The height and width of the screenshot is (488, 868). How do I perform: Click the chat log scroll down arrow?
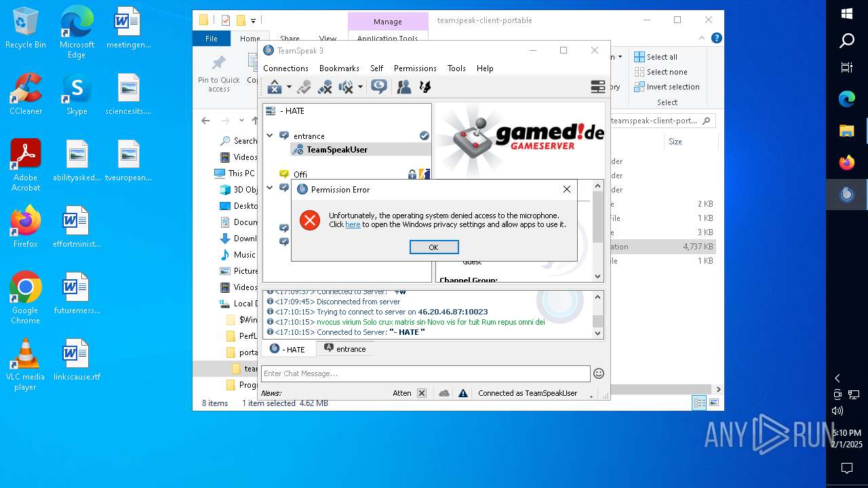click(597, 333)
